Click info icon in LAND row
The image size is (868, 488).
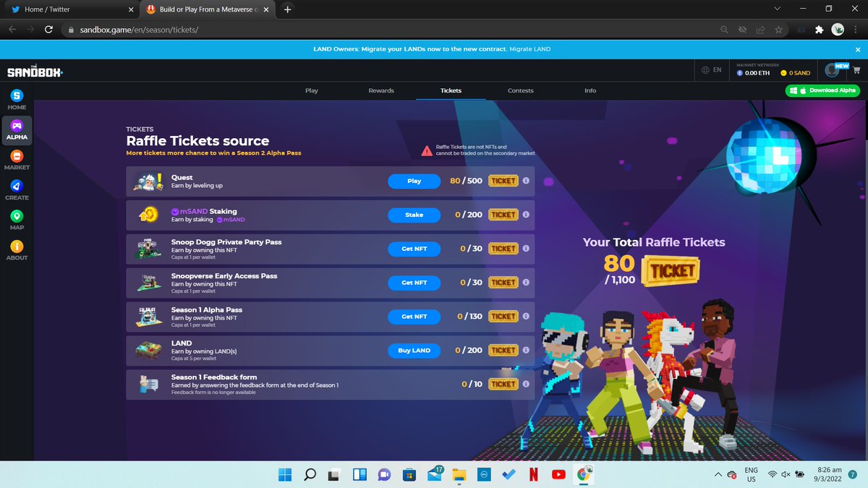526,350
